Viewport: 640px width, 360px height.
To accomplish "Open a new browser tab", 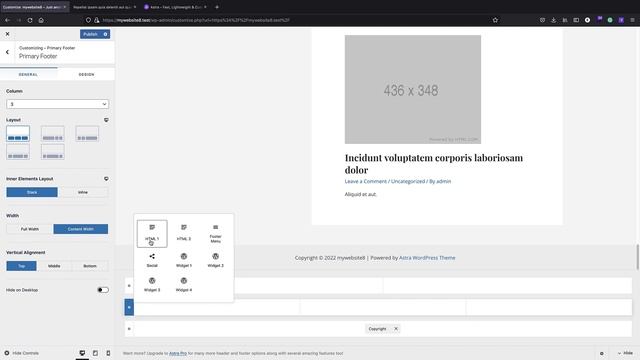I will click(217, 7).
